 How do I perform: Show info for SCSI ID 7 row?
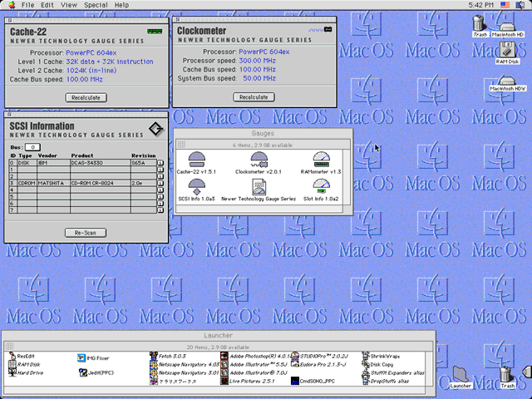point(160,210)
